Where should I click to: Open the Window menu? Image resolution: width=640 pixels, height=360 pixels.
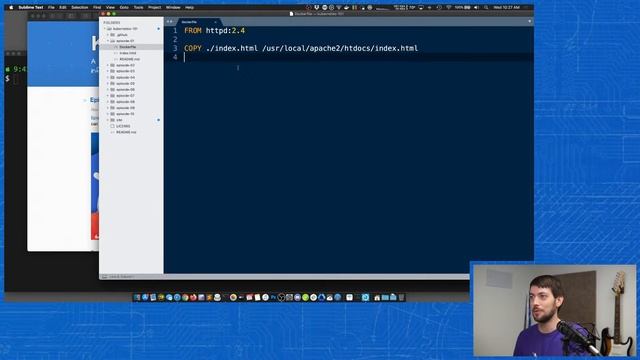[173, 7]
